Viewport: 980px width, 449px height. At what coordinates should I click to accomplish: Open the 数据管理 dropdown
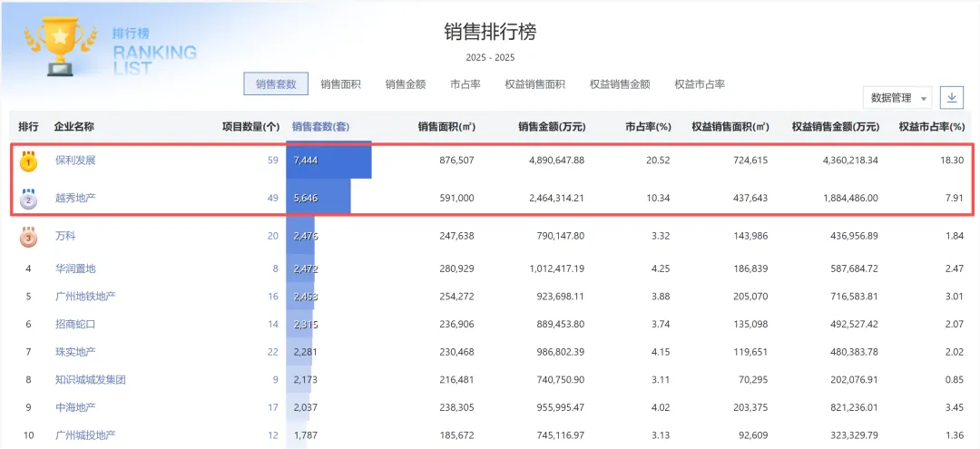[x=897, y=98]
